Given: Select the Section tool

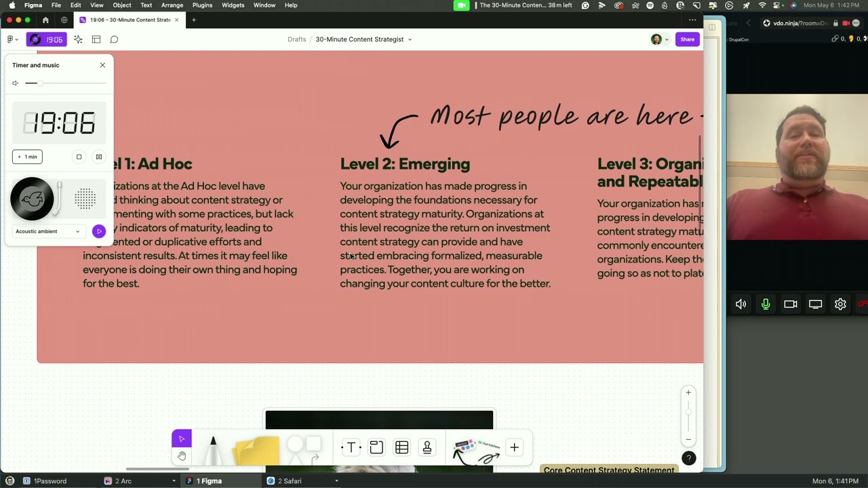Looking at the screenshot, I should pyautogui.click(x=376, y=447).
